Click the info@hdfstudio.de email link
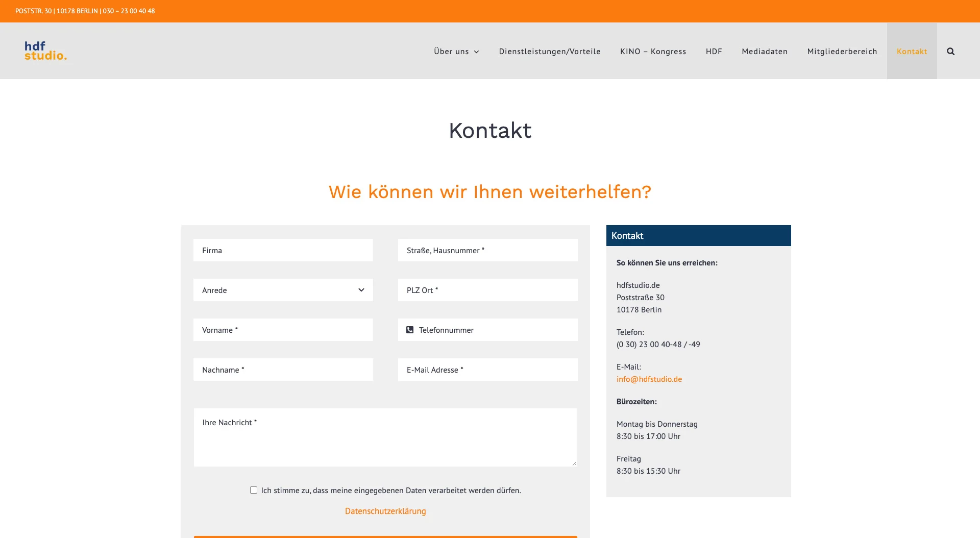 pyautogui.click(x=649, y=379)
